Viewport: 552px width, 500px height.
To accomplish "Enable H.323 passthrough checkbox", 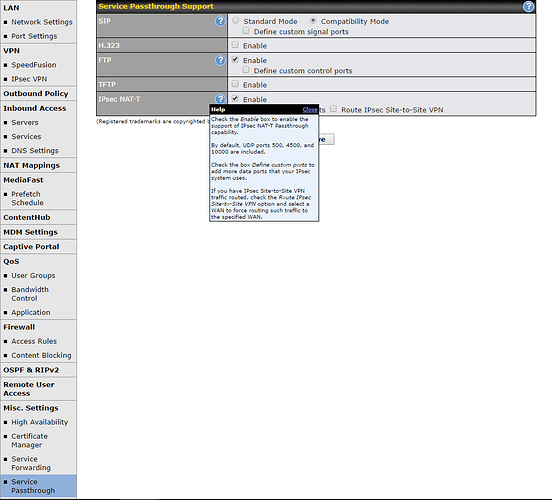I will click(x=235, y=45).
